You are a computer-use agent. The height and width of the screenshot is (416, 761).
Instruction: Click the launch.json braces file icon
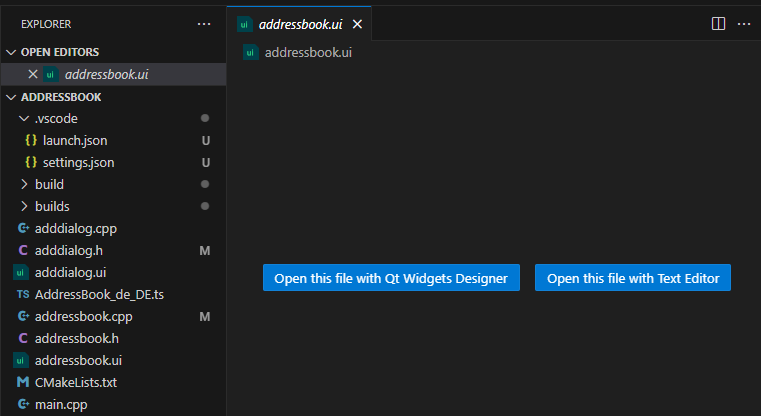pos(31,141)
